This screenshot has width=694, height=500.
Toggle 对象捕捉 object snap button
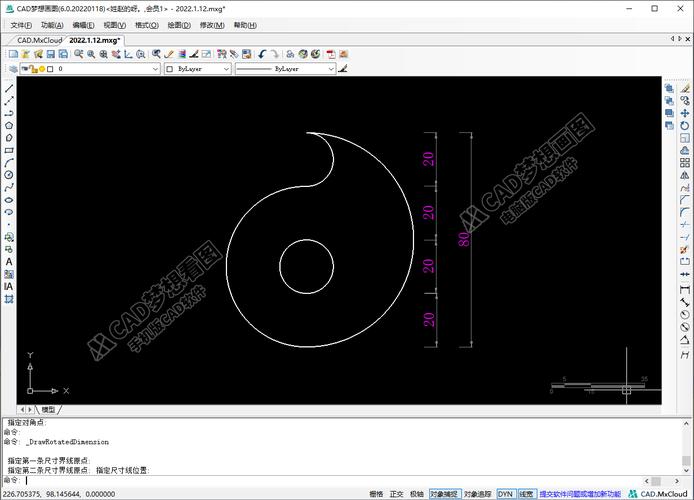(x=444, y=494)
